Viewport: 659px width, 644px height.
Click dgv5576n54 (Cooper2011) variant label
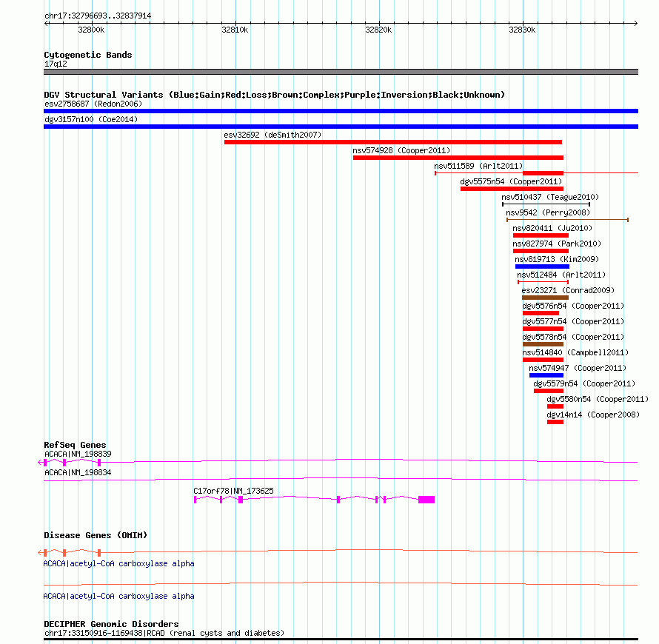coord(573,306)
